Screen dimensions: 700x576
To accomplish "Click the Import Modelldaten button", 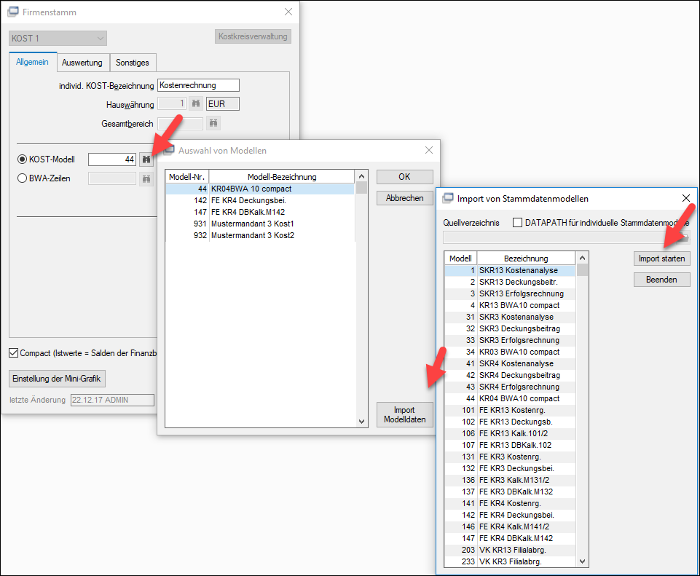I will coord(404,415).
